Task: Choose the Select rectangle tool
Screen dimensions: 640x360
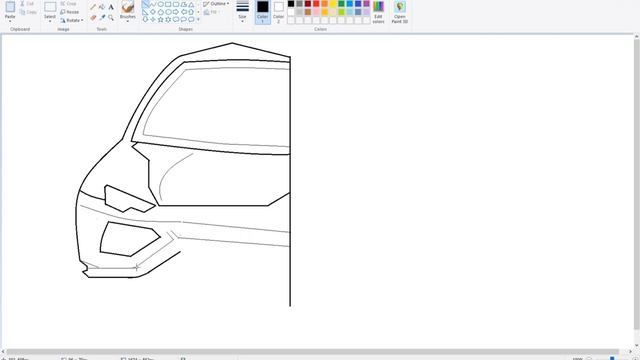Action: (50, 7)
